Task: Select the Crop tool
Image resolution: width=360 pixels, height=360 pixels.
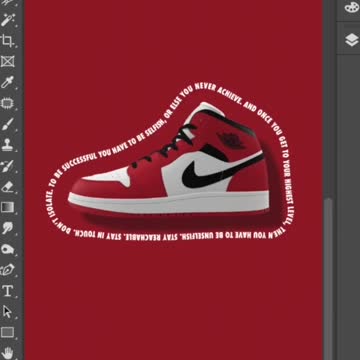Action: [x=7, y=41]
